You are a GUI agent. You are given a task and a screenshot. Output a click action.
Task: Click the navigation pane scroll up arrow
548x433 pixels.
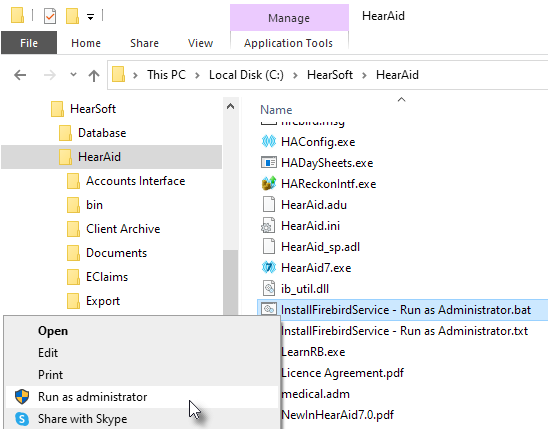230,106
